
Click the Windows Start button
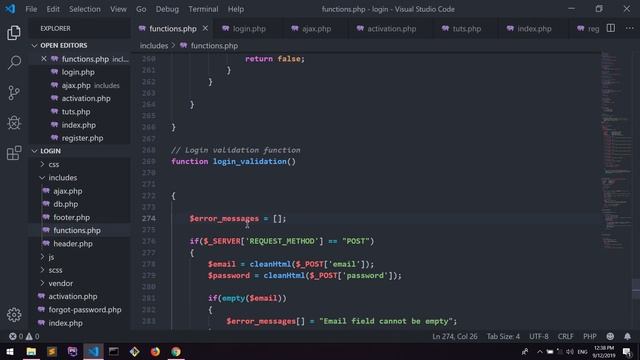pos(10,351)
